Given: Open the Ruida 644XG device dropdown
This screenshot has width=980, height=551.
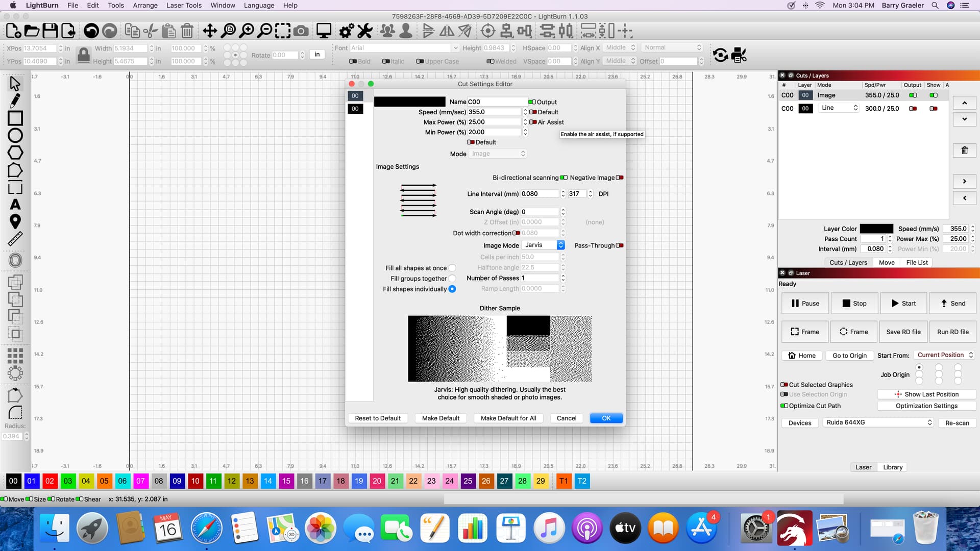Looking at the screenshot, I should [x=878, y=422].
